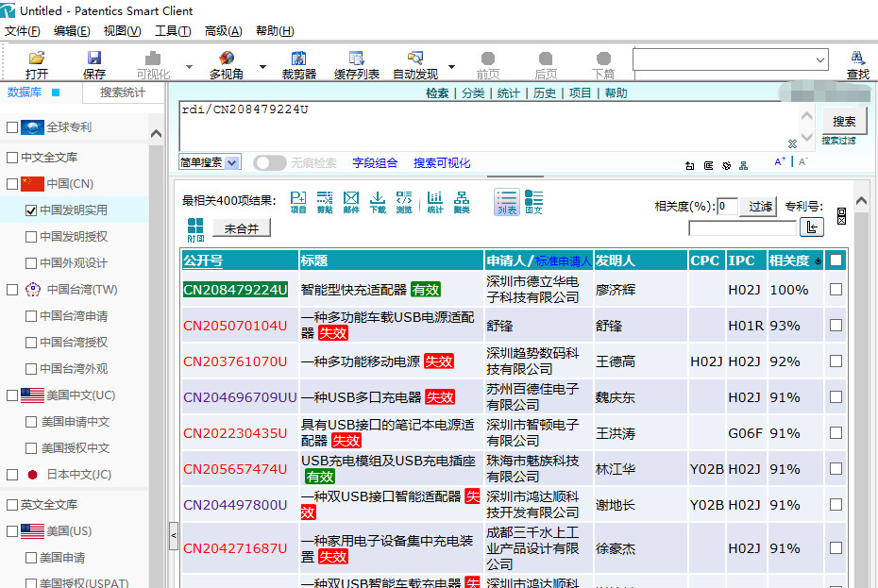Click the 剪贴 clipboard icon

click(325, 202)
